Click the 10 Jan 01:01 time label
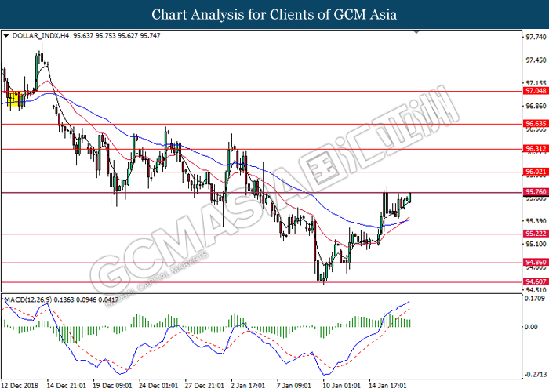Image resolution: width=549 pixels, height=392 pixels. tap(341, 386)
